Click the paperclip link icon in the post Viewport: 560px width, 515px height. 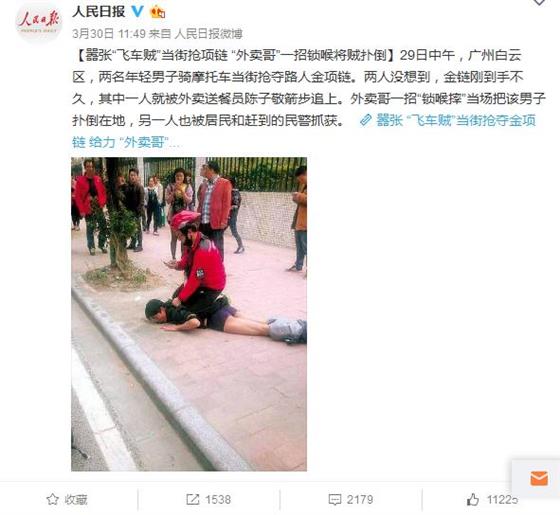tap(366, 120)
